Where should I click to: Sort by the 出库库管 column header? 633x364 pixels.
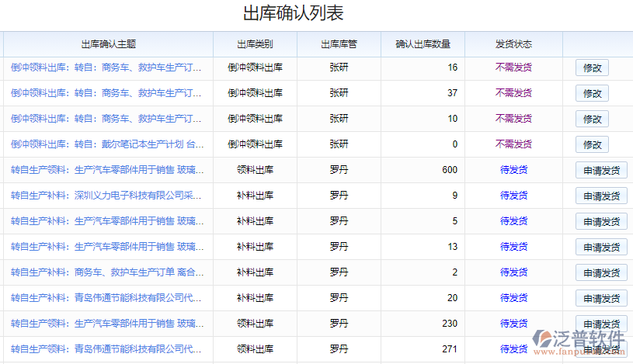(339, 44)
